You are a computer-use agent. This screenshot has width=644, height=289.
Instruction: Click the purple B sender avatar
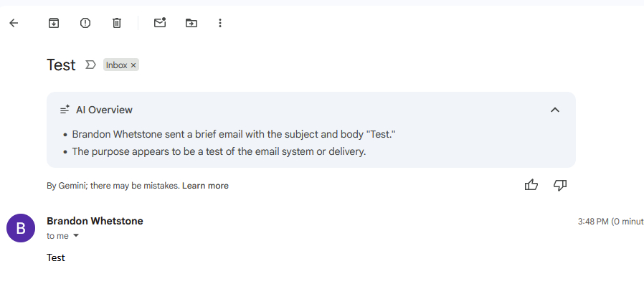pyautogui.click(x=21, y=229)
